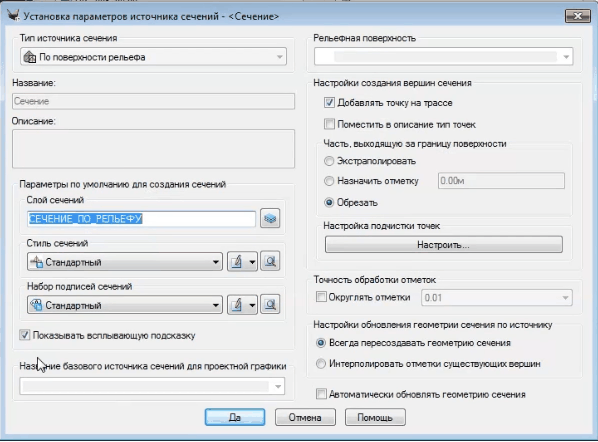Enable Поместить в описание тип точек
The height and width of the screenshot is (442, 598).
click(329, 124)
